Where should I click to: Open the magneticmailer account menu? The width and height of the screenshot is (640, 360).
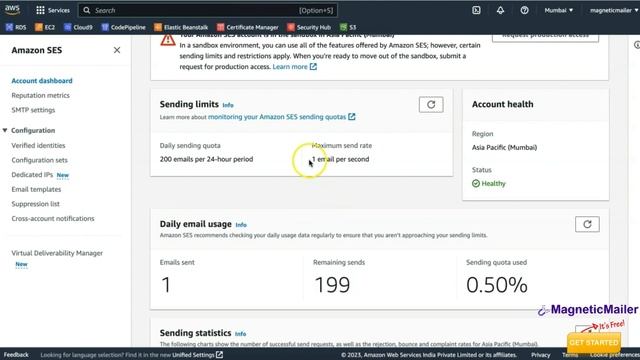[x=613, y=10]
